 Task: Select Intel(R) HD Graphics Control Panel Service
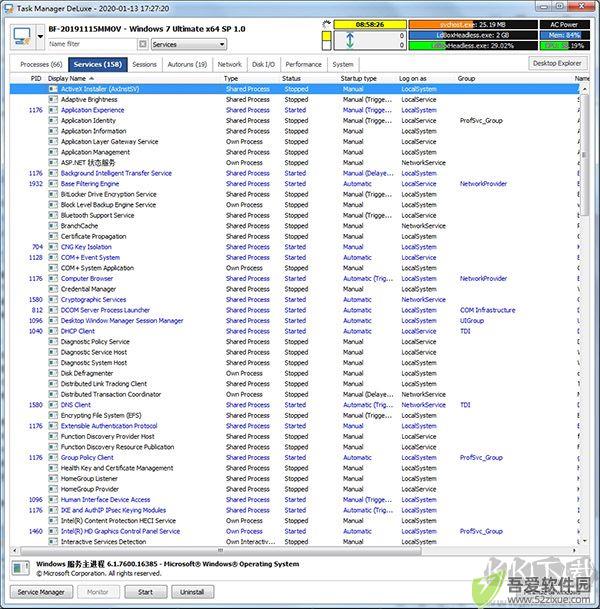pos(294,531)
